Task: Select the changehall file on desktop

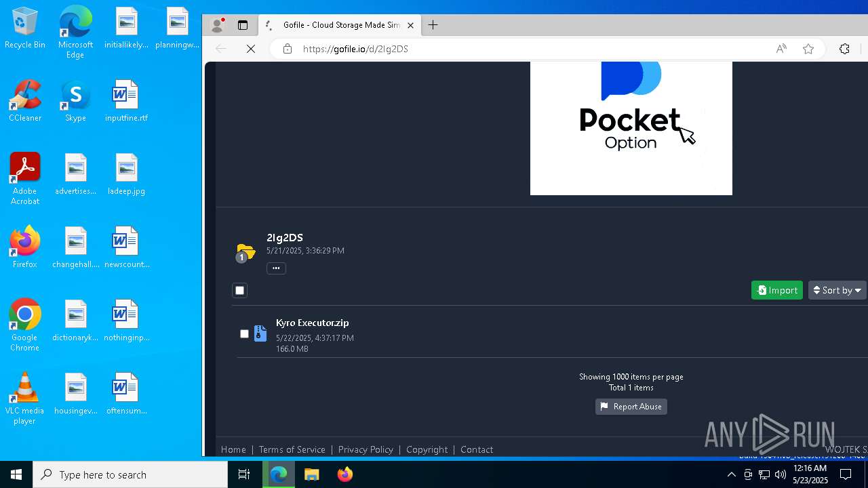Action: [75, 248]
